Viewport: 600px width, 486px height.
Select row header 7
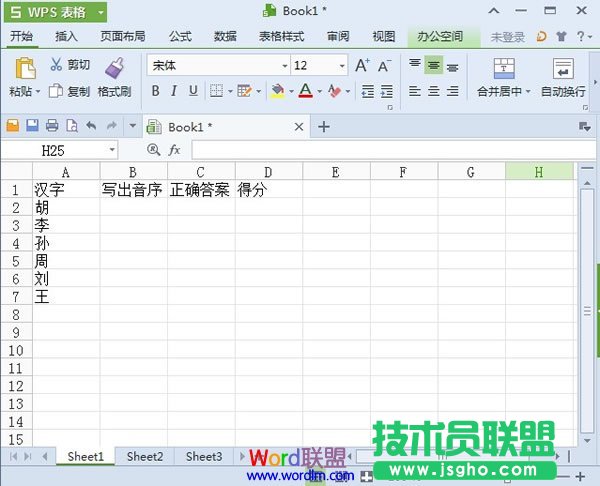tap(16, 297)
